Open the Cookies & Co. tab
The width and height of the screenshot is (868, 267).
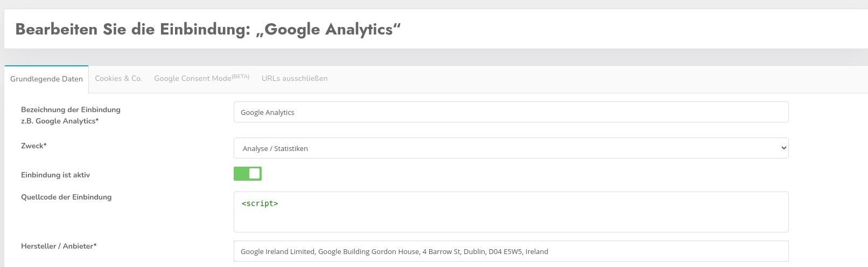(x=118, y=79)
